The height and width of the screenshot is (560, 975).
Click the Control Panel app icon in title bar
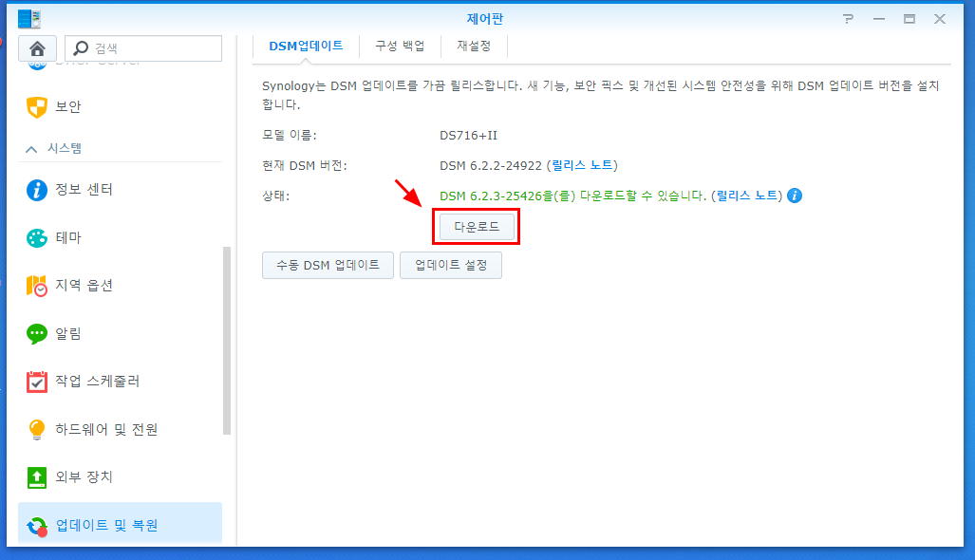[x=29, y=19]
